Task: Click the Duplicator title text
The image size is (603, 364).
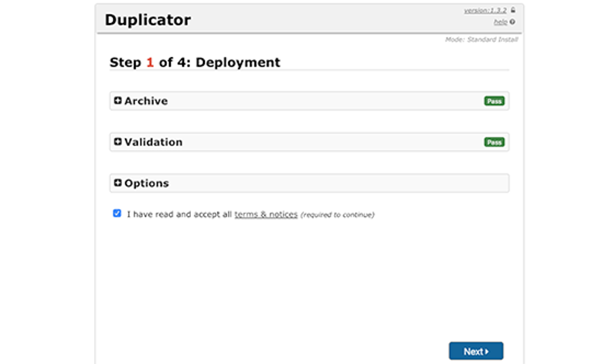Action: click(x=147, y=20)
